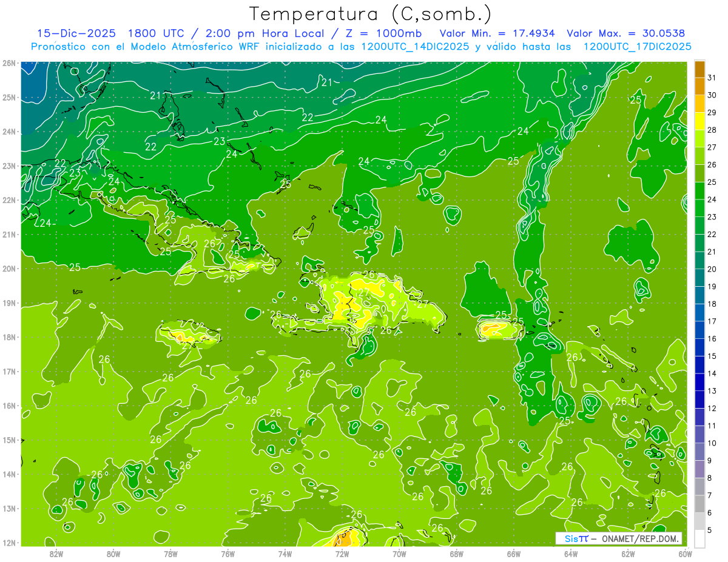Click the "26N" latitude axis label
Viewport: 728px width, 562px height.
pos(8,63)
